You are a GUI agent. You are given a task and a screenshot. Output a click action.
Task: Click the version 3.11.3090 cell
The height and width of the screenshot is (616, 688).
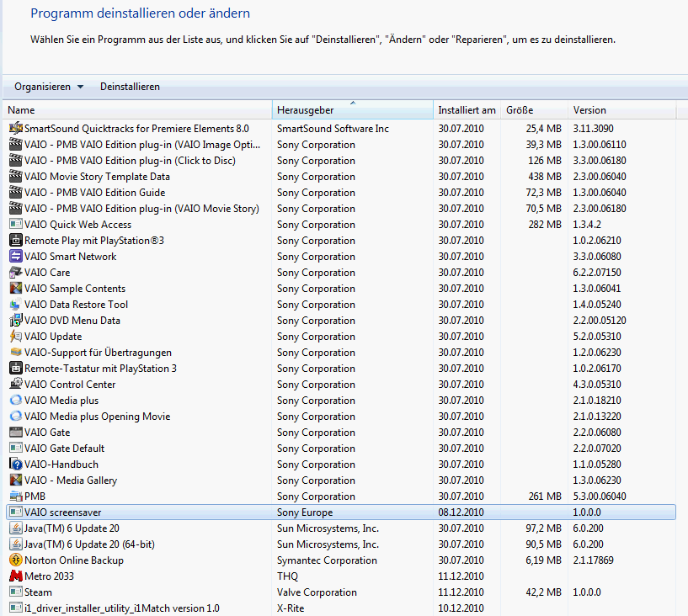pos(593,129)
